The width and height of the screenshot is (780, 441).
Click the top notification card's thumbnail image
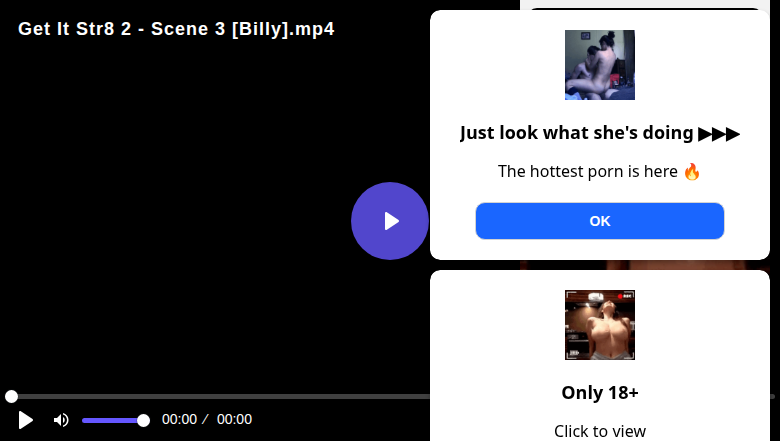pyautogui.click(x=599, y=65)
